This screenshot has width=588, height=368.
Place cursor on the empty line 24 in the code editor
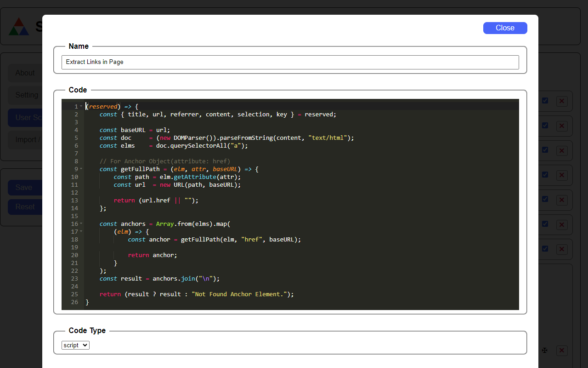pyautogui.click(x=301, y=286)
